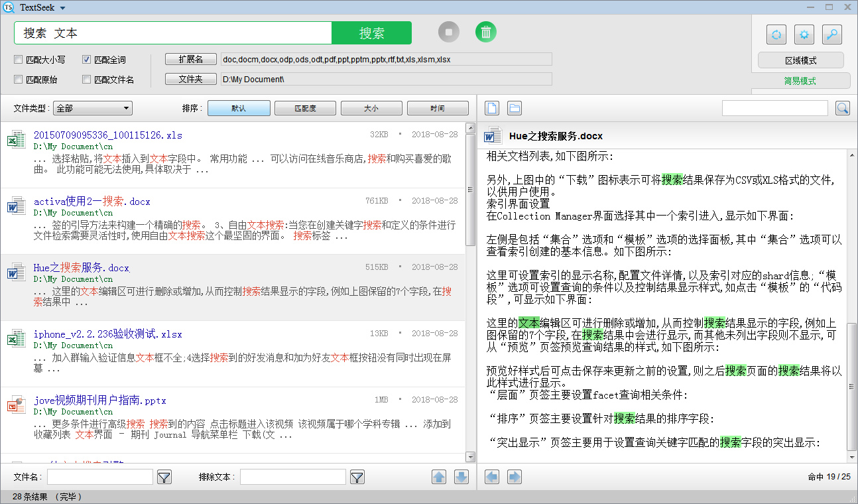
Task: Click the exclude text filter funnel icon
Action: [357, 477]
